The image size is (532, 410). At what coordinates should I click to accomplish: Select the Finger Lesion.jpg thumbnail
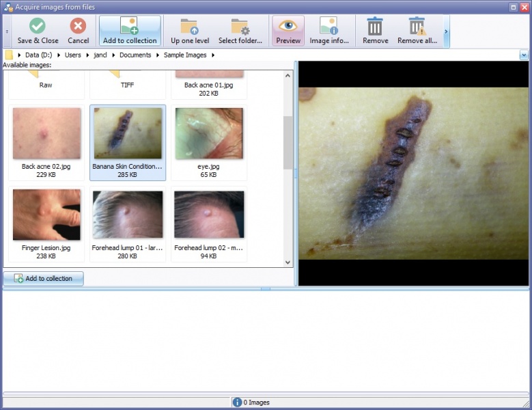pyautogui.click(x=46, y=224)
